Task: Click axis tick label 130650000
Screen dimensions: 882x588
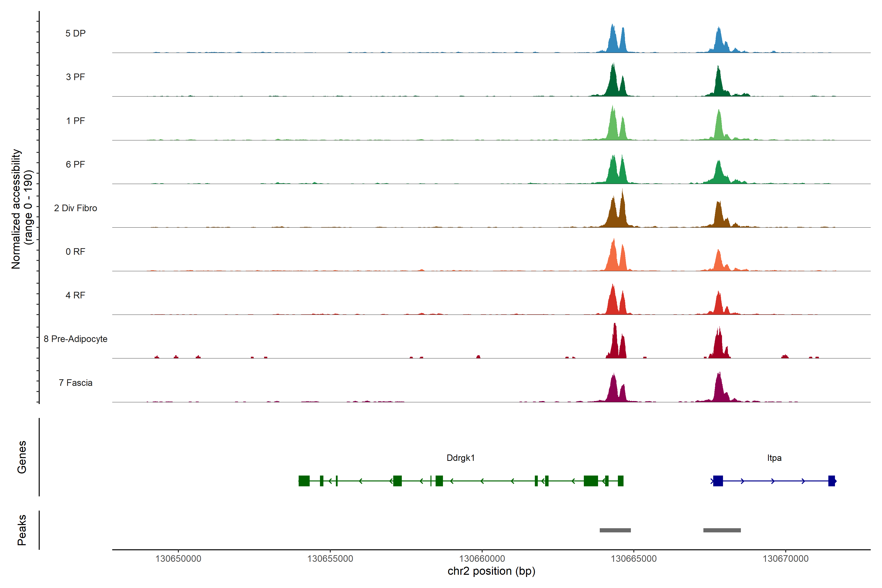Action: (178, 559)
